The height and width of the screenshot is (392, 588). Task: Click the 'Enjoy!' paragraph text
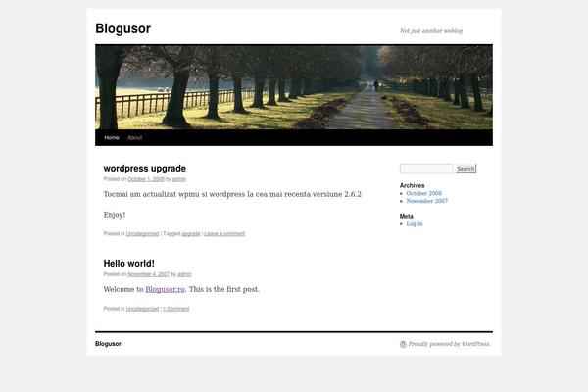click(x=115, y=215)
